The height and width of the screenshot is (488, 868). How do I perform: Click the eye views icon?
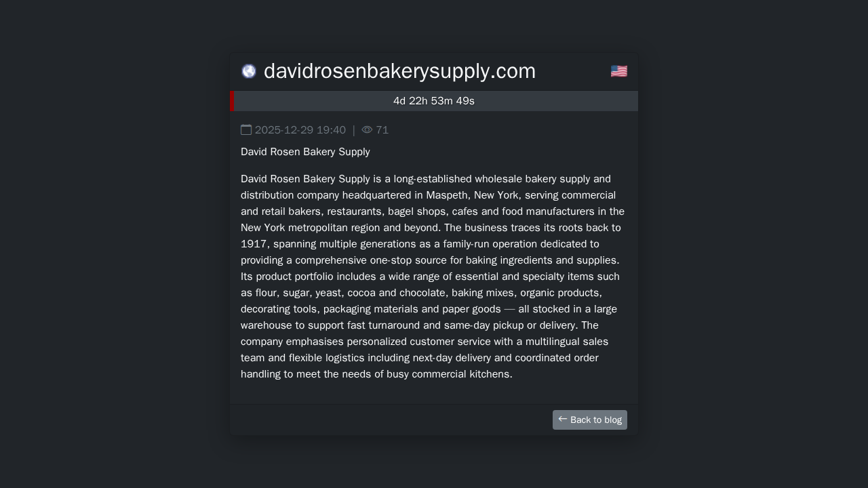pos(367,129)
